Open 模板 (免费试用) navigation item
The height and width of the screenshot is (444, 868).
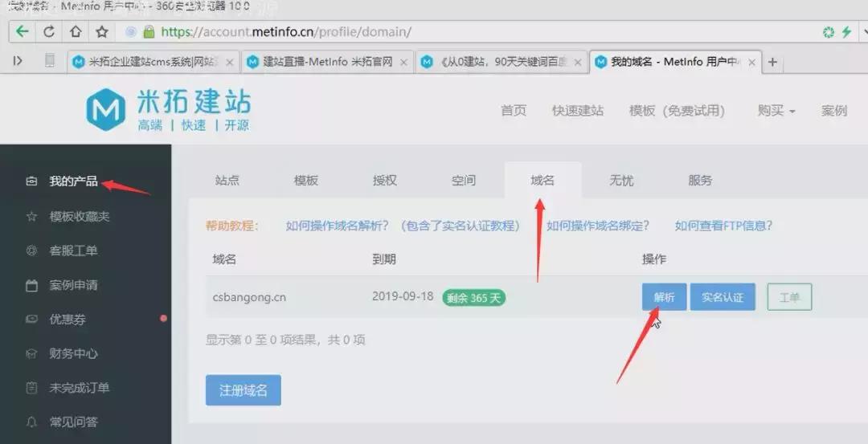tap(677, 111)
